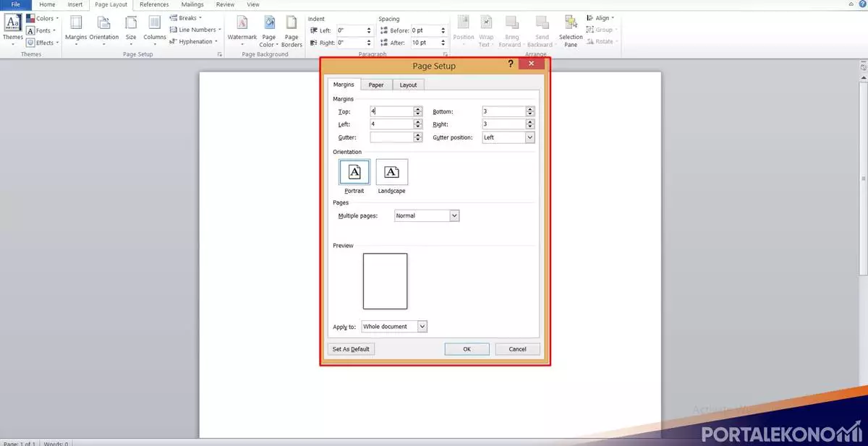
Task: Click the Gutter input field
Action: point(391,137)
